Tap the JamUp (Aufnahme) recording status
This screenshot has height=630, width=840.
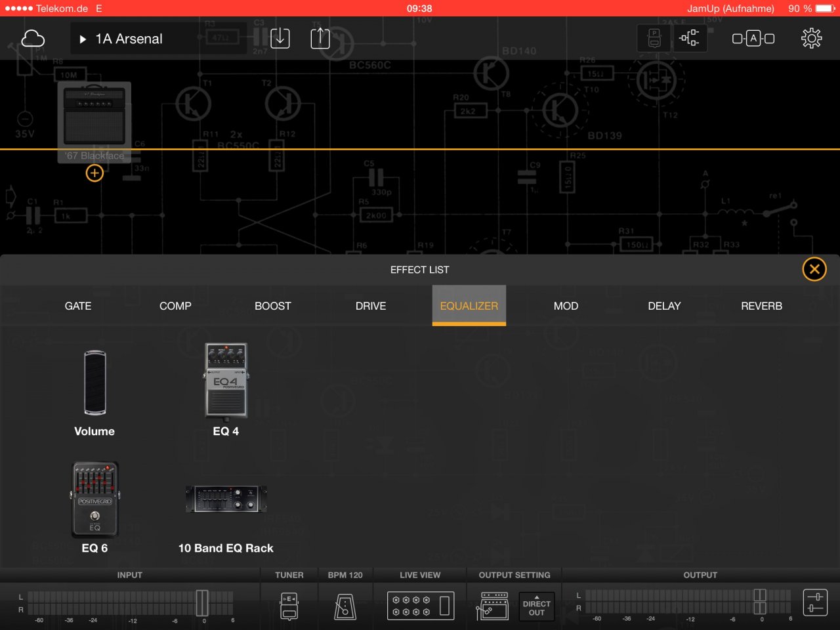tap(730, 9)
